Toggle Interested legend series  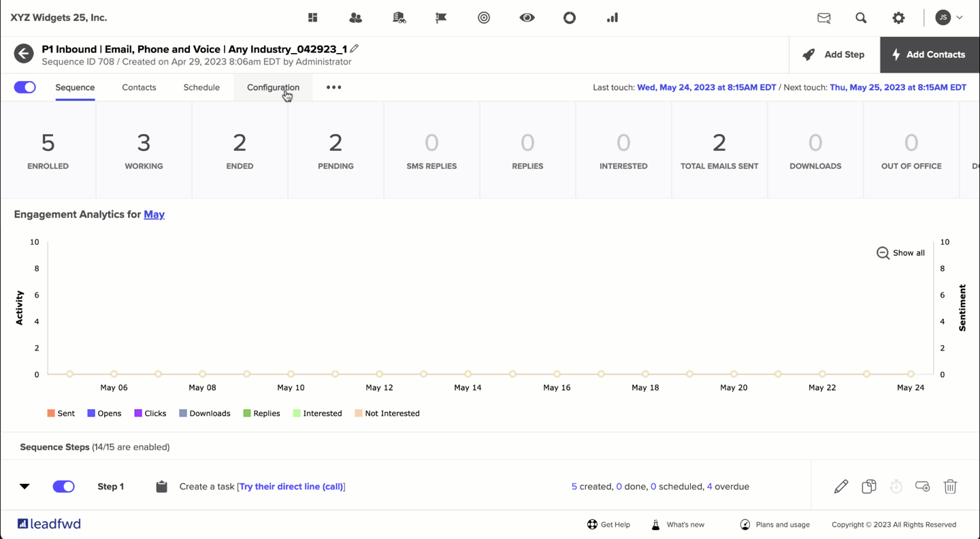pyautogui.click(x=317, y=413)
